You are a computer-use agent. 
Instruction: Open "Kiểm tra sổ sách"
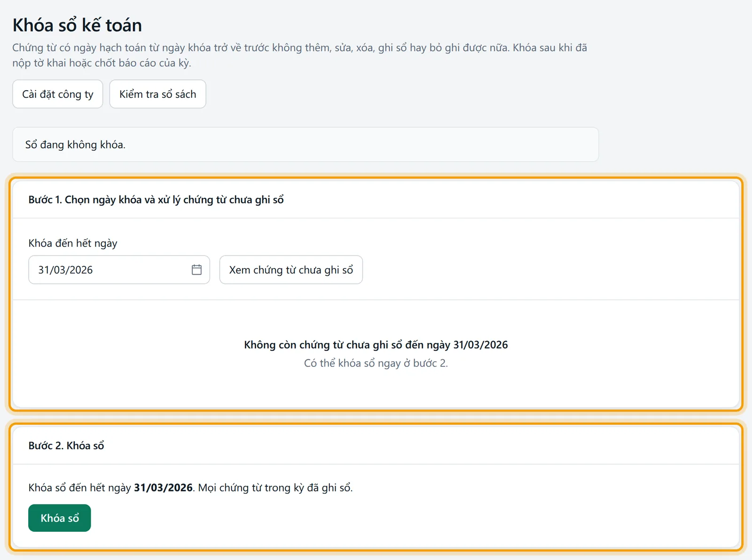(158, 94)
